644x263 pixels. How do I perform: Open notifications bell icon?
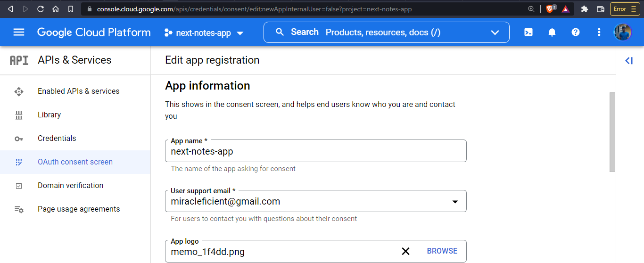point(552,32)
